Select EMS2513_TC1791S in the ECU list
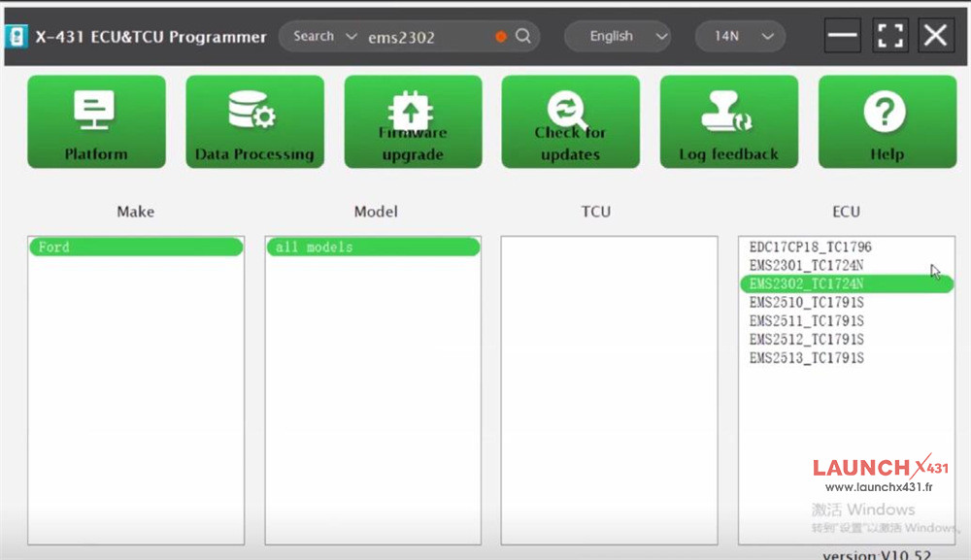 806,358
